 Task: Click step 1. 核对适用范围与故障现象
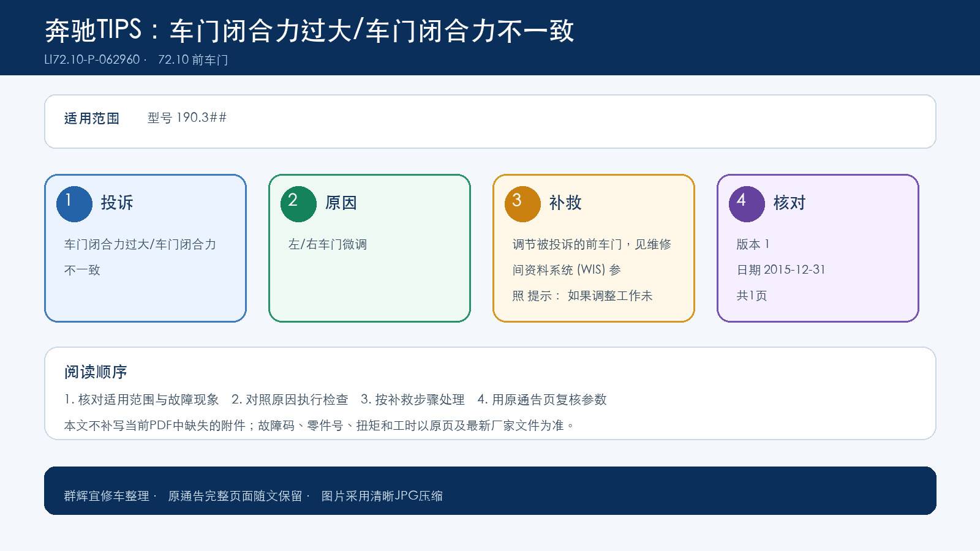141,400
